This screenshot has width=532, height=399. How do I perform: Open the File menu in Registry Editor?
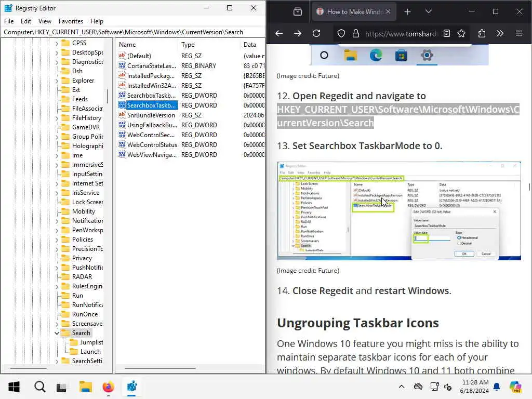point(9,21)
